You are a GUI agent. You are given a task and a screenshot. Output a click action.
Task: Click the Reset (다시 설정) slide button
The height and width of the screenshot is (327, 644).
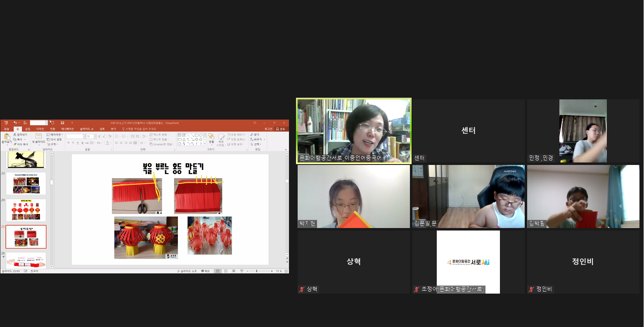click(x=54, y=139)
